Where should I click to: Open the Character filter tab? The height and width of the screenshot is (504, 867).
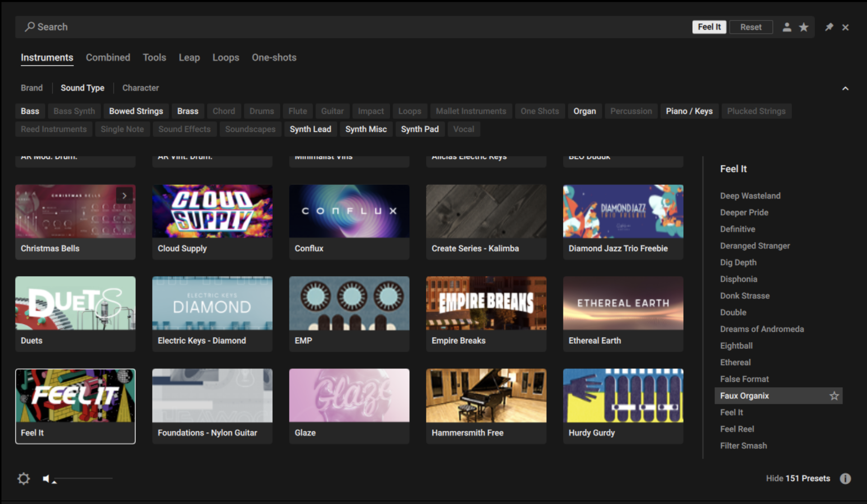click(x=140, y=88)
